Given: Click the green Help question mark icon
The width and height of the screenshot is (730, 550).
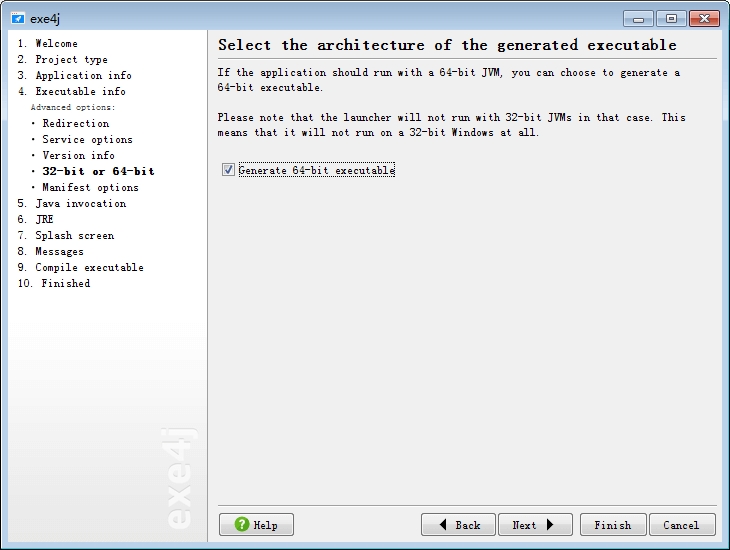Looking at the screenshot, I should coord(241,524).
